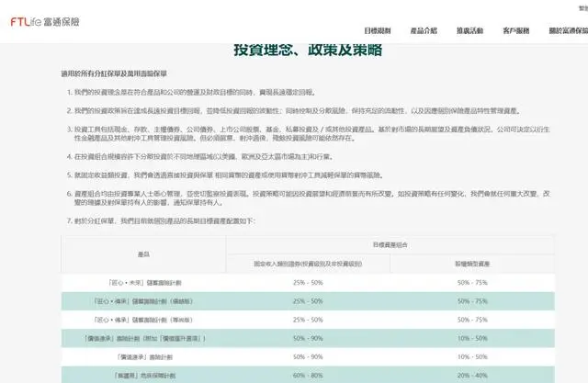Click the 產品 column header
588x383 pixels.
(x=143, y=254)
